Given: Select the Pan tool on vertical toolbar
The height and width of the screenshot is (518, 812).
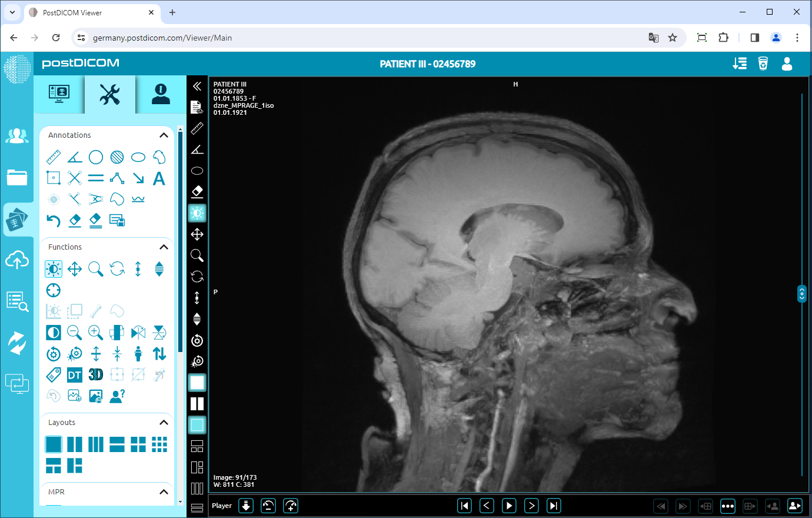Looking at the screenshot, I should point(197,234).
